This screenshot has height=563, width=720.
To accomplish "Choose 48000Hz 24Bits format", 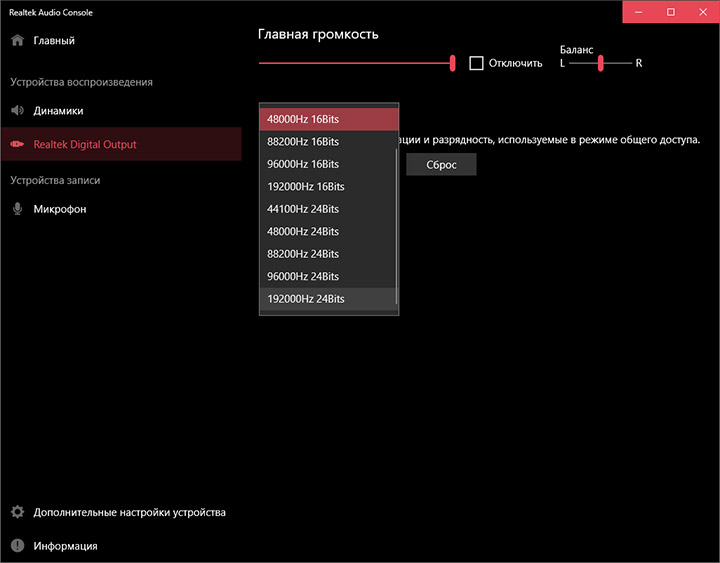I will tap(328, 231).
